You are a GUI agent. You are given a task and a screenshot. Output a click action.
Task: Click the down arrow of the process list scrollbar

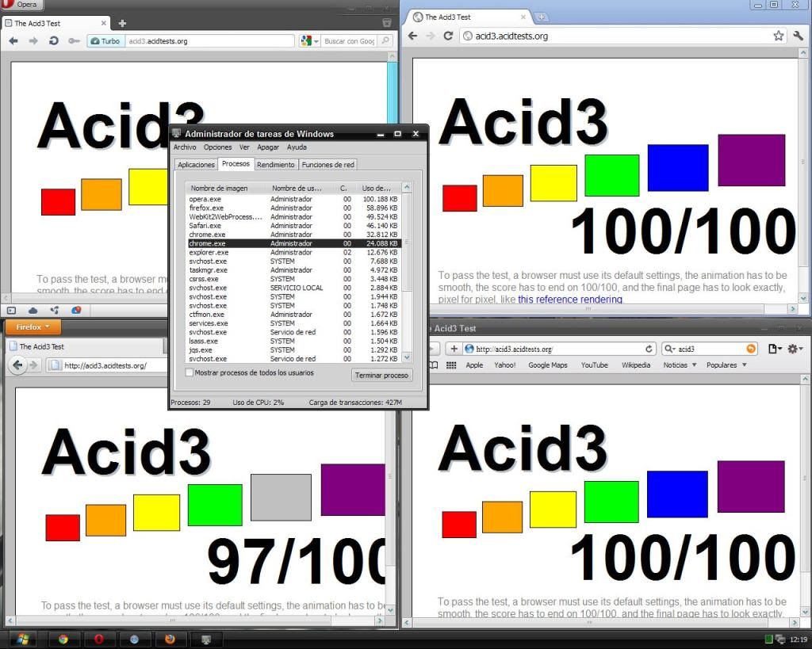click(407, 357)
